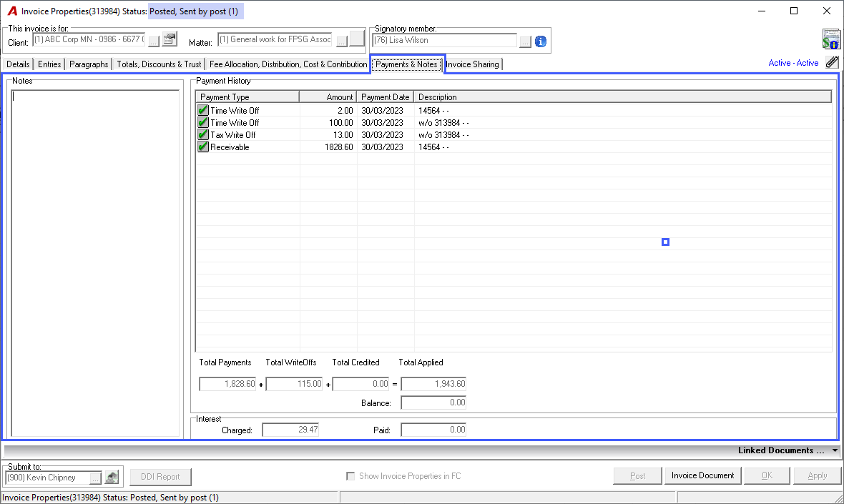Click the green check icon on the 100.00 Time Write Off row
The image size is (844, 504).
pyautogui.click(x=203, y=123)
